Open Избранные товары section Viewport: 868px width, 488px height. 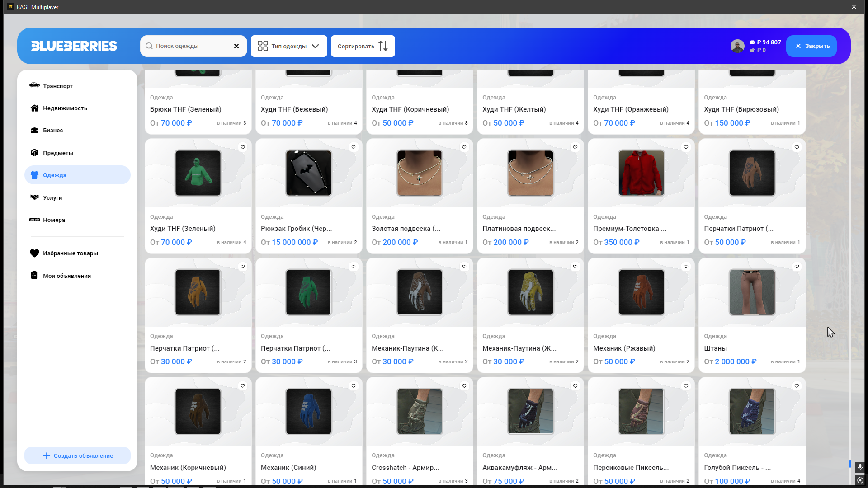(70, 253)
